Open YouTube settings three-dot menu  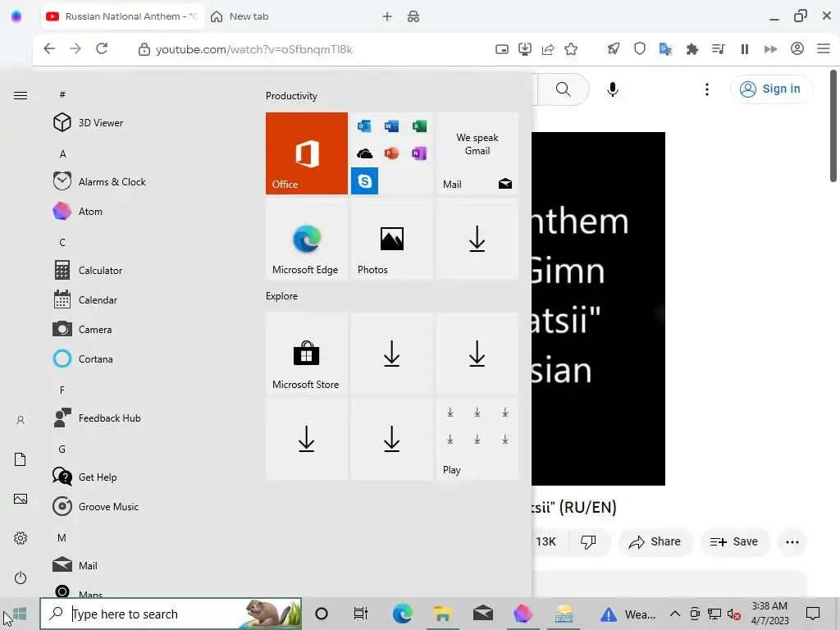[x=707, y=89]
